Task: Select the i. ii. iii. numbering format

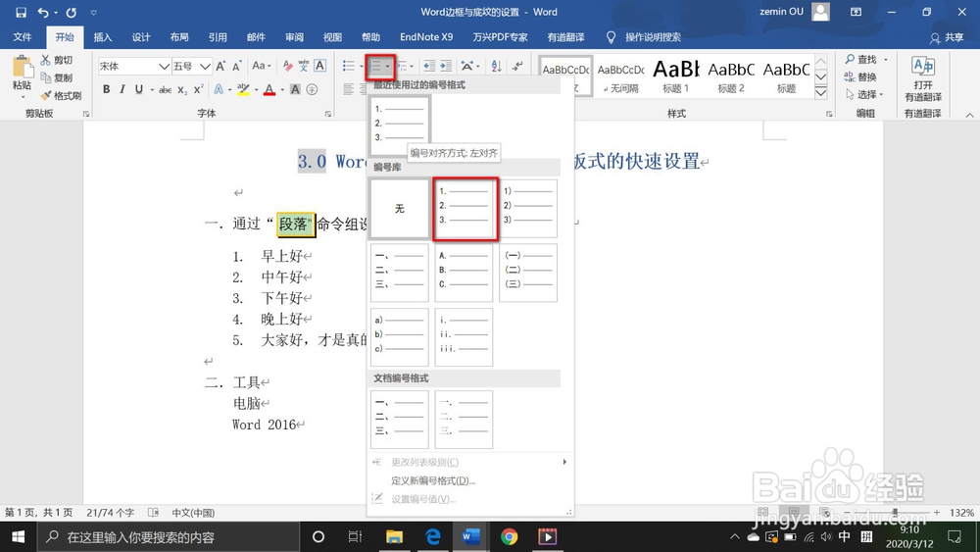Action: [x=464, y=337]
